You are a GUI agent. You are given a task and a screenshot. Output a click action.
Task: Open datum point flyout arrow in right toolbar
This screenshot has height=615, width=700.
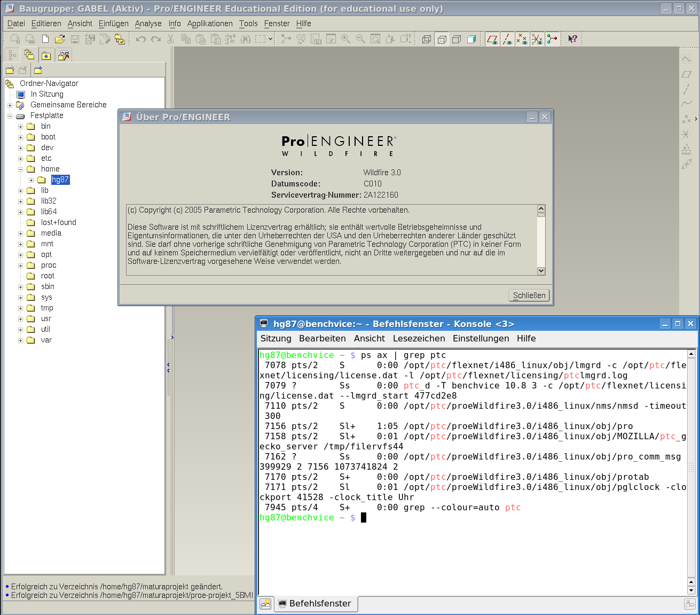696,119
